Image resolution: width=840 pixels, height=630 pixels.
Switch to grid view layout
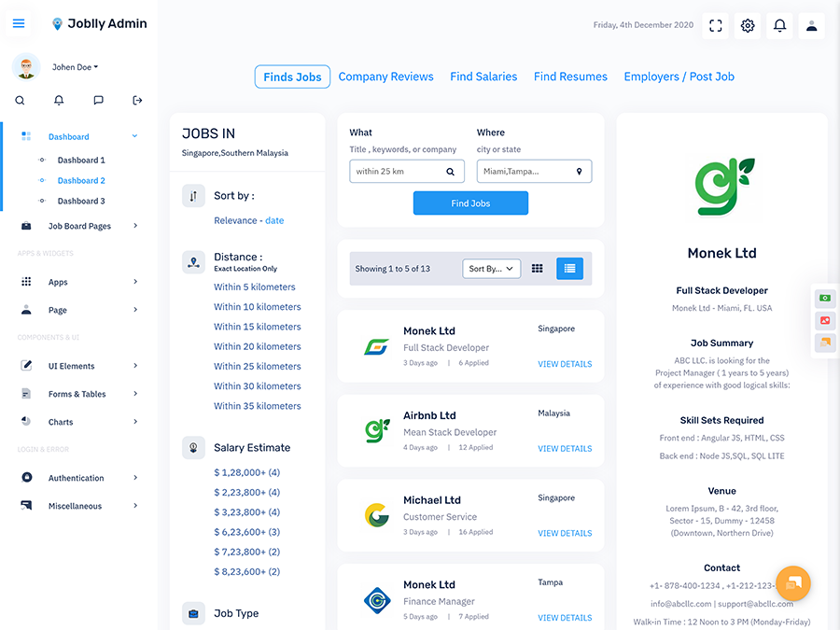point(538,269)
